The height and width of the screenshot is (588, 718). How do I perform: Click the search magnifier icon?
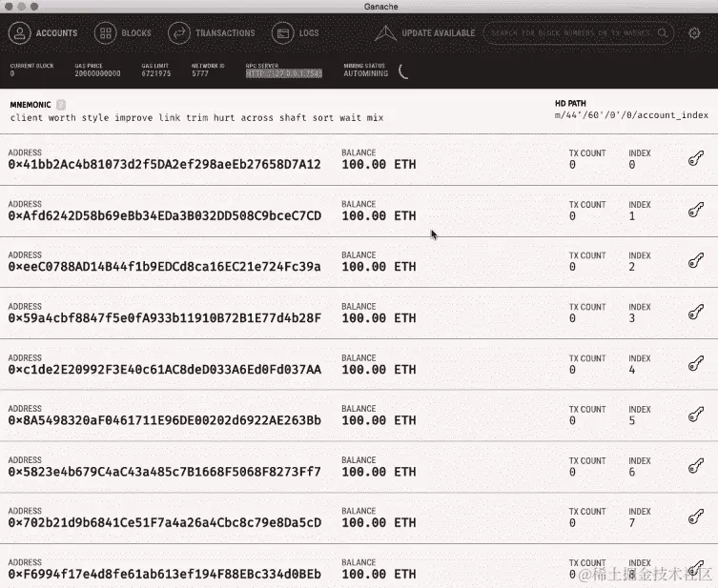click(x=662, y=33)
